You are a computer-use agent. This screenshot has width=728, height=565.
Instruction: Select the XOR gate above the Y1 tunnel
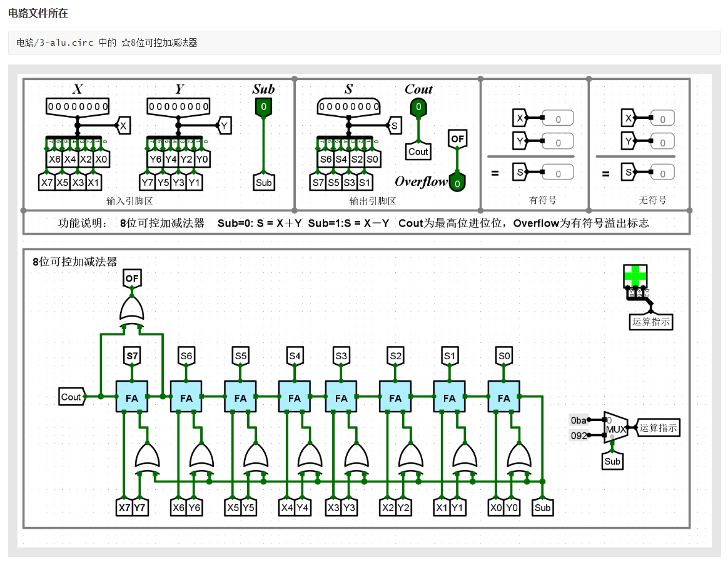coord(465,457)
